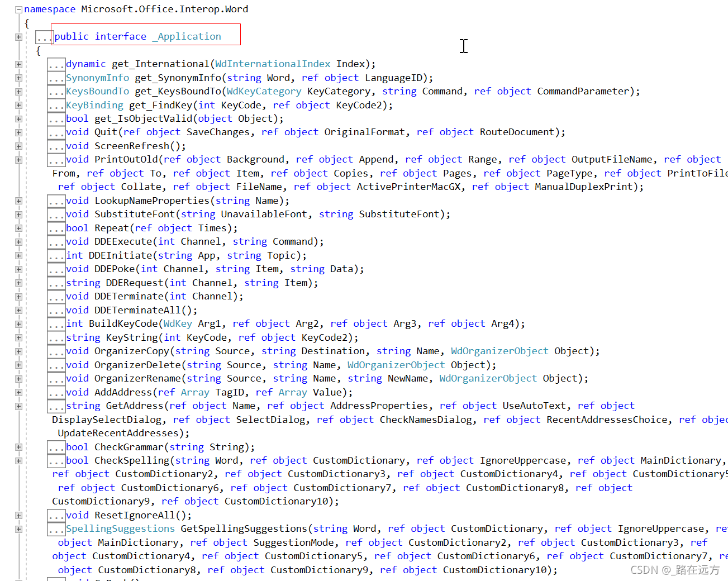Expand the region beside the GetAddress method
The width and height of the screenshot is (728, 581).
point(18,406)
